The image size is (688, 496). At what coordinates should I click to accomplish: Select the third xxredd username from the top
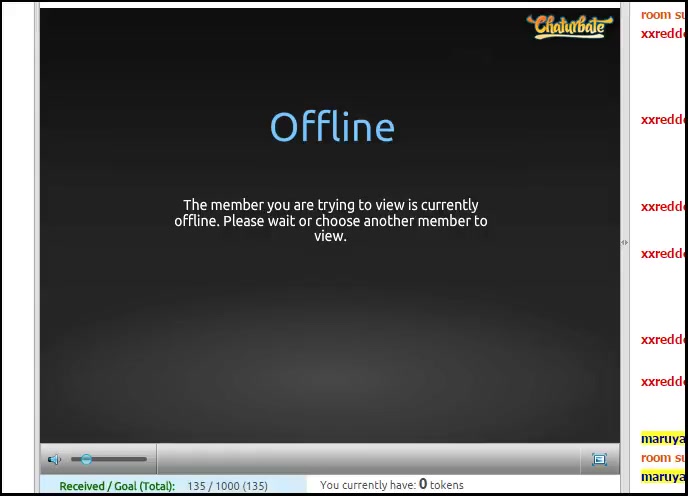point(663,207)
